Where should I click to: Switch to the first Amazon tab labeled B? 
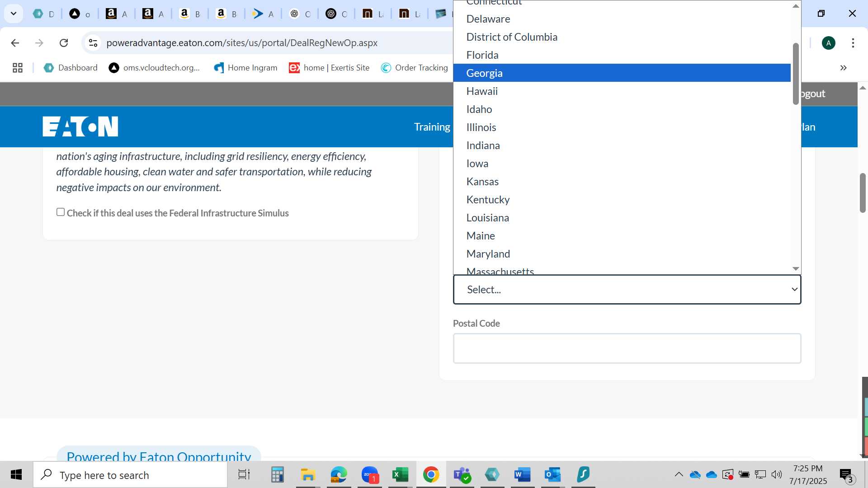[190, 14]
